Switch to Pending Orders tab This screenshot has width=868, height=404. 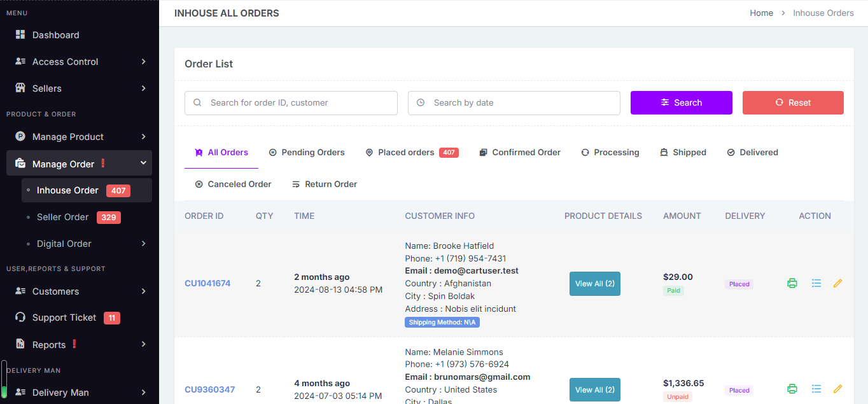click(307, 153)
